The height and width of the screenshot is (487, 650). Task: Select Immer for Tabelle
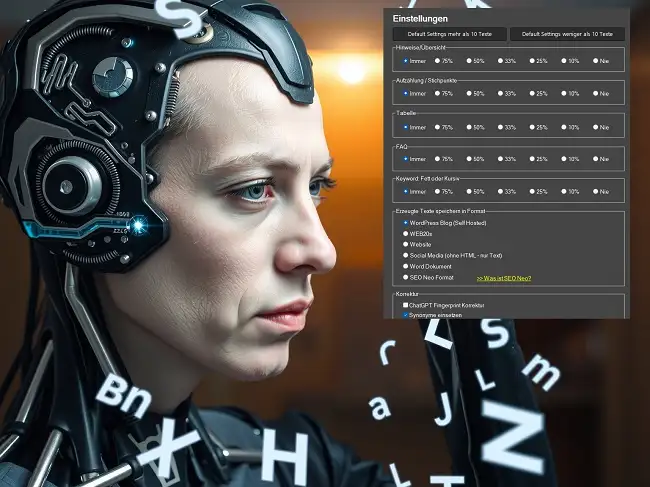pyautogui.click(x=405, y=127)
